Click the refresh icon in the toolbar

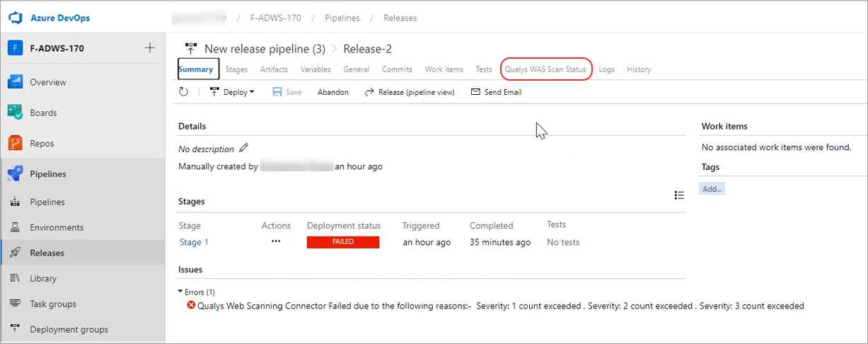pos(183,92)
